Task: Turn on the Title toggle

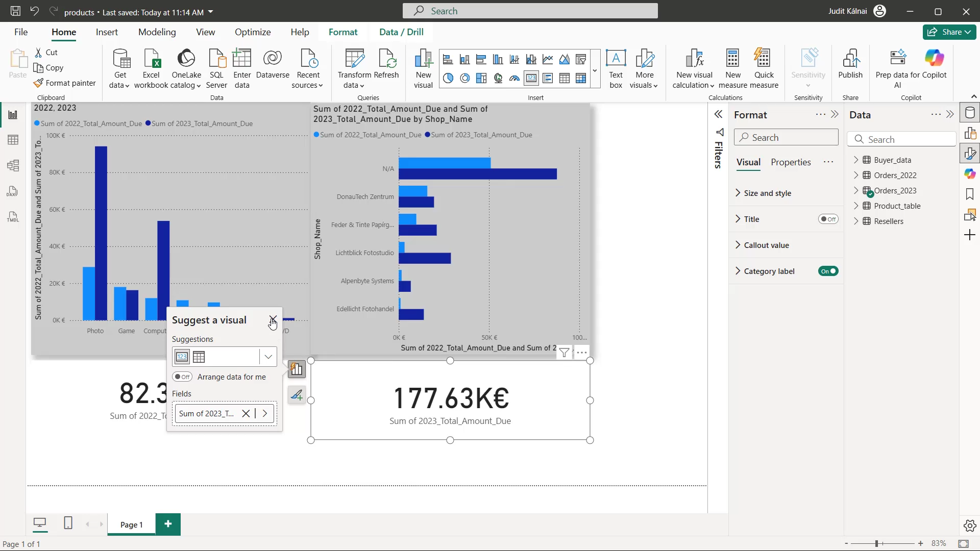Action: coord(828,219)
